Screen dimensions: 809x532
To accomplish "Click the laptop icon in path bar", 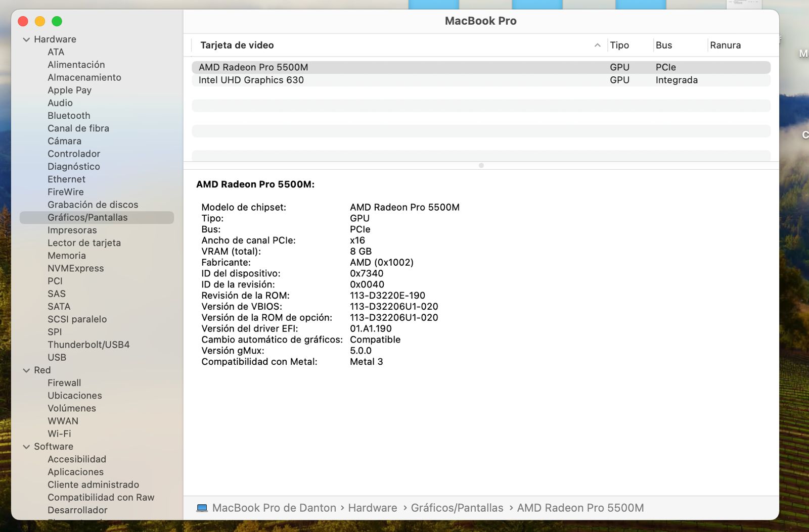I will click(202, 508).
